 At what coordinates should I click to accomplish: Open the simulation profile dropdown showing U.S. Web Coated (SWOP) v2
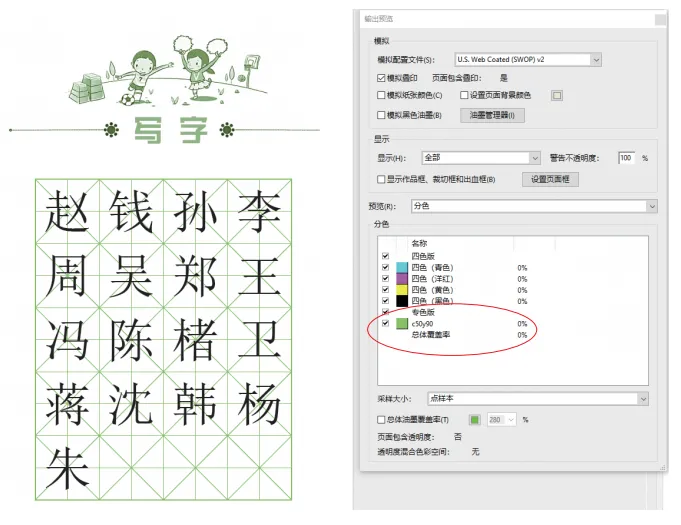pyautogui.click(x=528, y=60)
